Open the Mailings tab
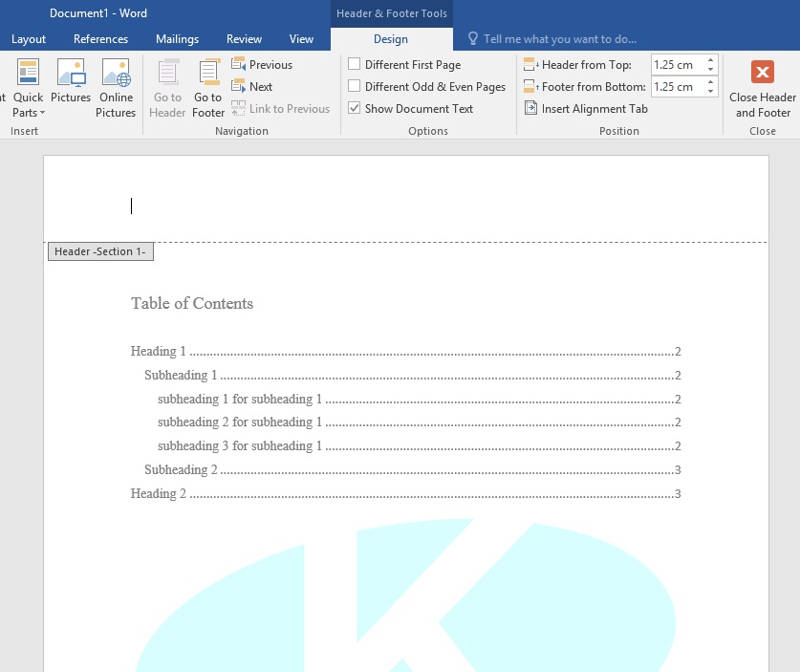 point(177,39)
